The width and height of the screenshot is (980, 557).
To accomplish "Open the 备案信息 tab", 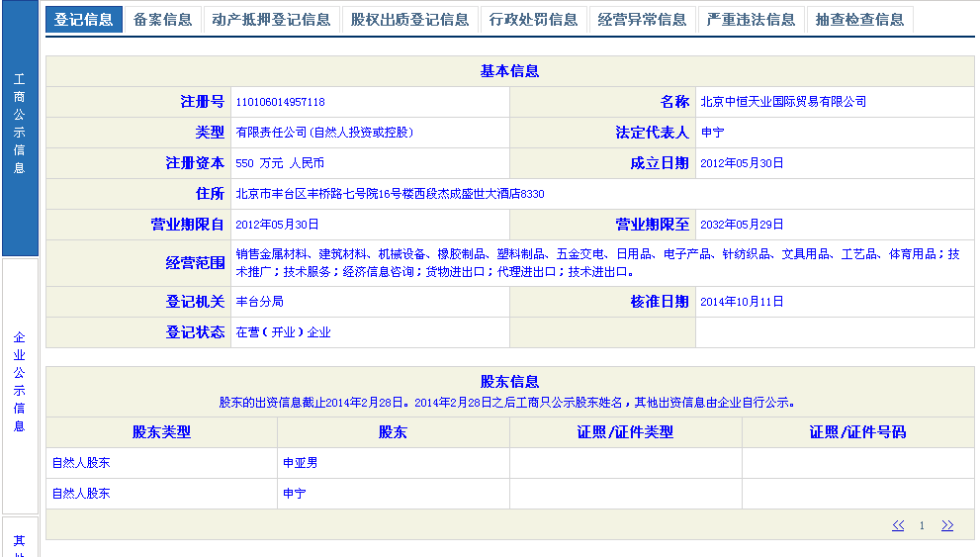I will 163,20.
